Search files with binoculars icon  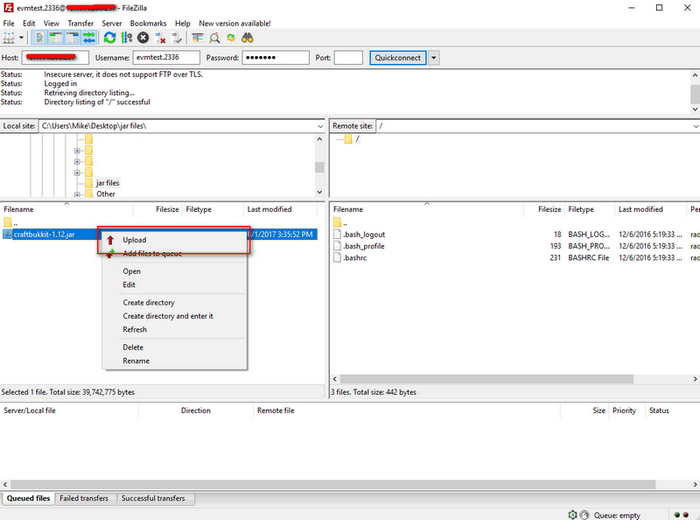[x=247, y=38]
